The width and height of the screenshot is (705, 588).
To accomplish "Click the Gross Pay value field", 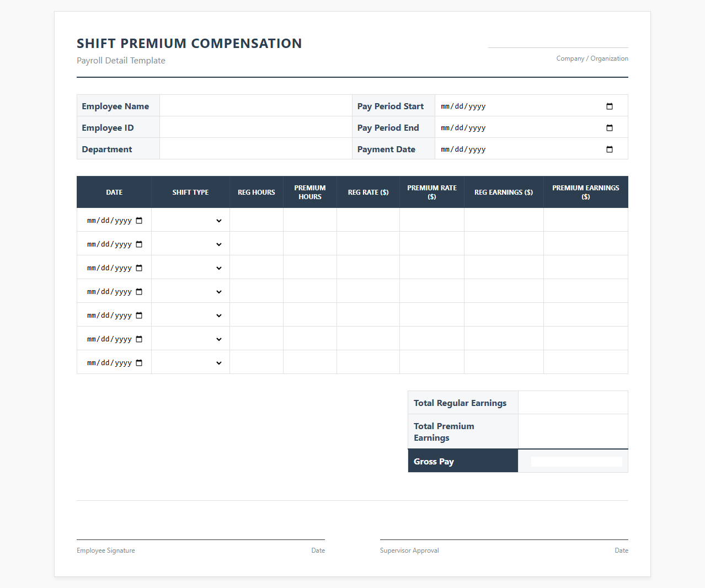I will (x=576, y=462).
